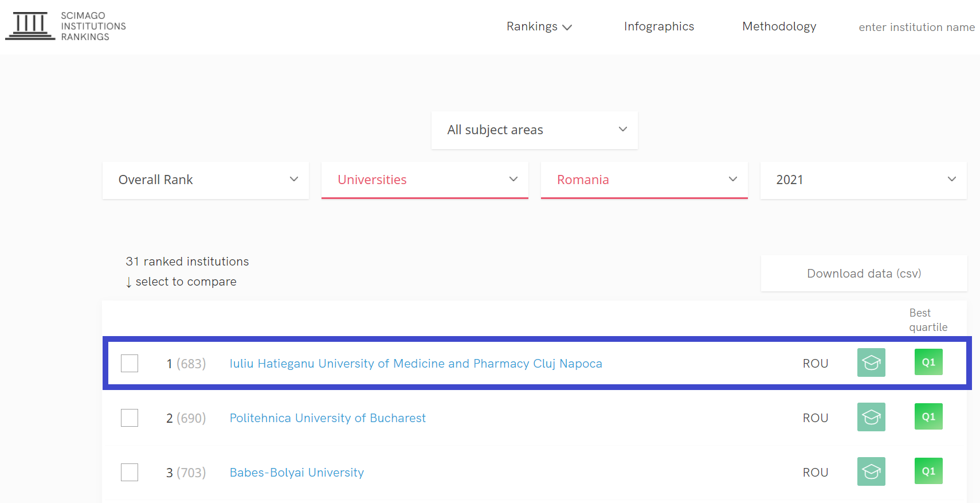Open the Romania country dropdown
This screenshot has height=503, width=980.
(x=644, y=180)
